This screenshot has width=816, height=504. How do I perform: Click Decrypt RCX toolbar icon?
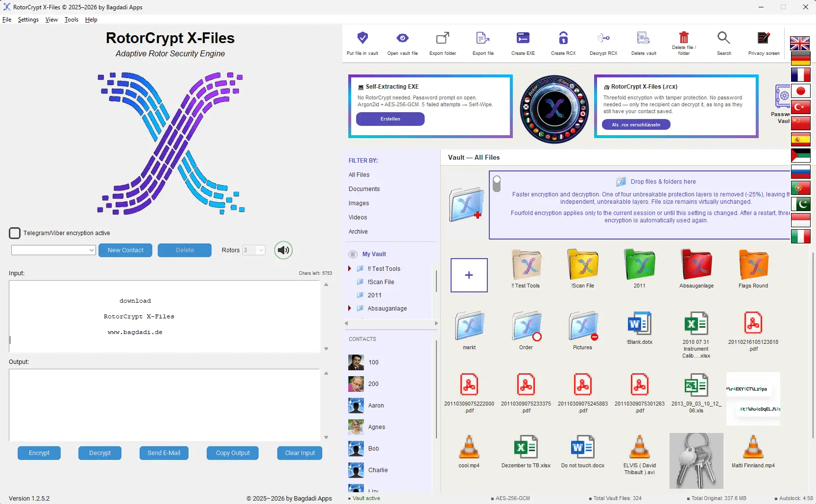(603, 38)
